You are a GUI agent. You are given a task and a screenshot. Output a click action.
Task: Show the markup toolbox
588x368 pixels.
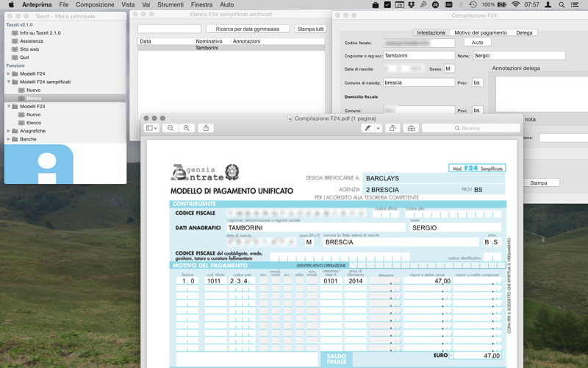coord(411,128)
